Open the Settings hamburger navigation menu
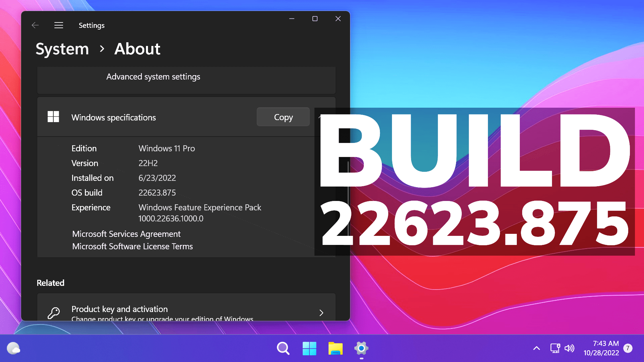Image resolution: width=644 pixels, height=362 pixels. tap(59, 25)
